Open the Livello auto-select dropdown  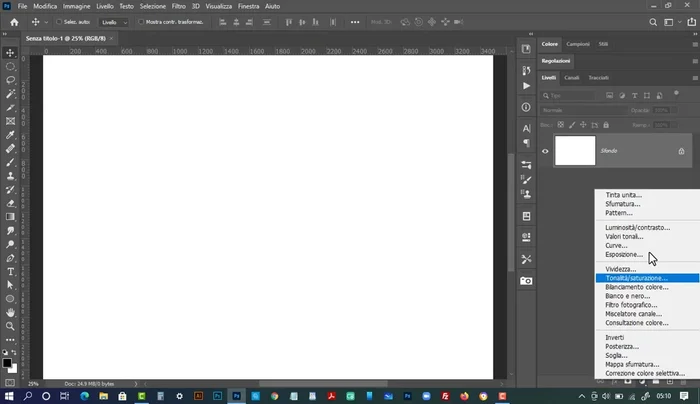[114, 21]
